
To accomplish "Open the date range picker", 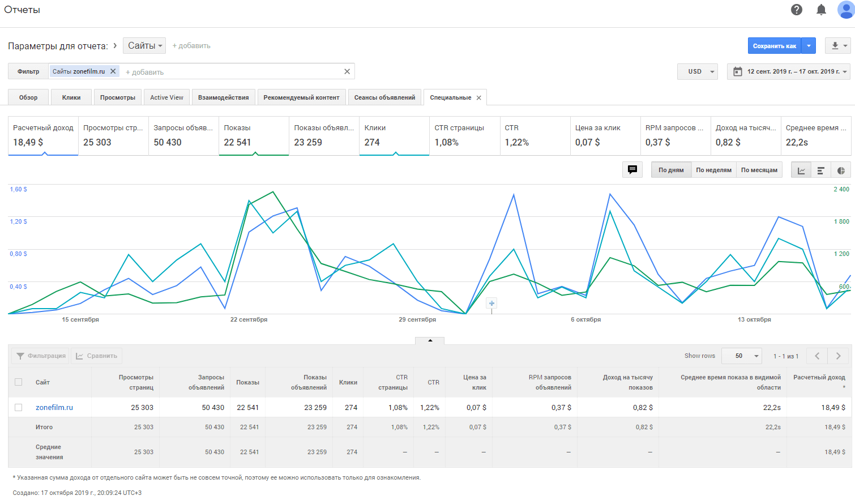I will point(789,71).
